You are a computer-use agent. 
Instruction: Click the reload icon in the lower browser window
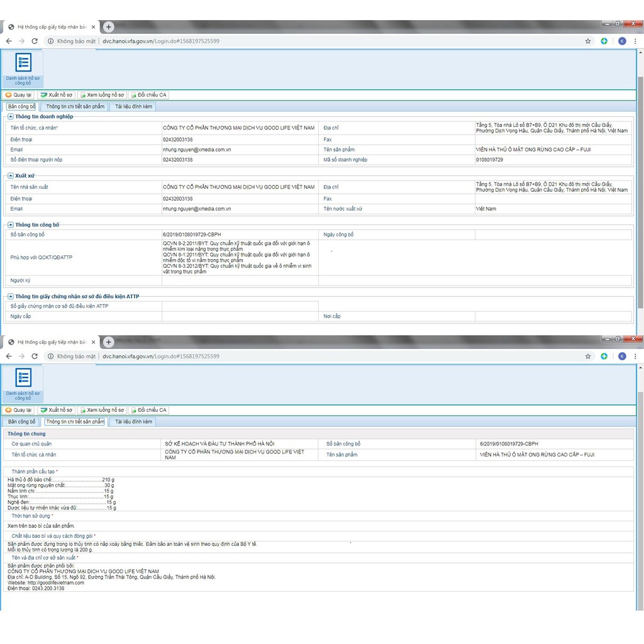[x=35, y=356]
